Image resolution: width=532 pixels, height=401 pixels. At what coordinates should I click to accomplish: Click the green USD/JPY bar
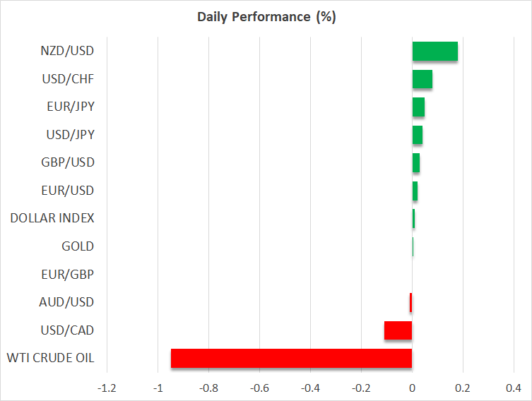tap(417, 135)
